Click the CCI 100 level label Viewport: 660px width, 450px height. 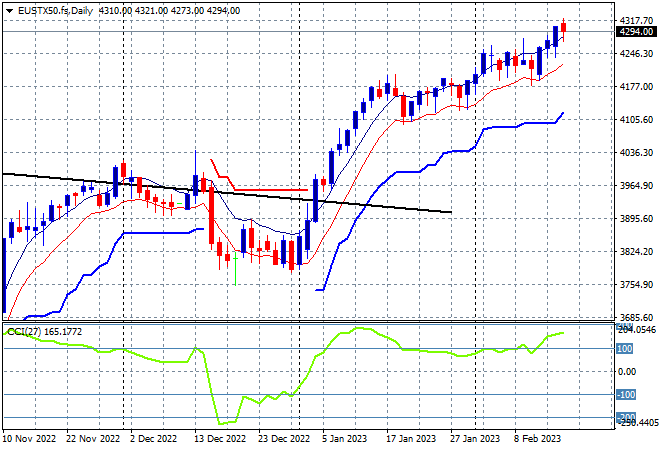click(x=624, y=349)
